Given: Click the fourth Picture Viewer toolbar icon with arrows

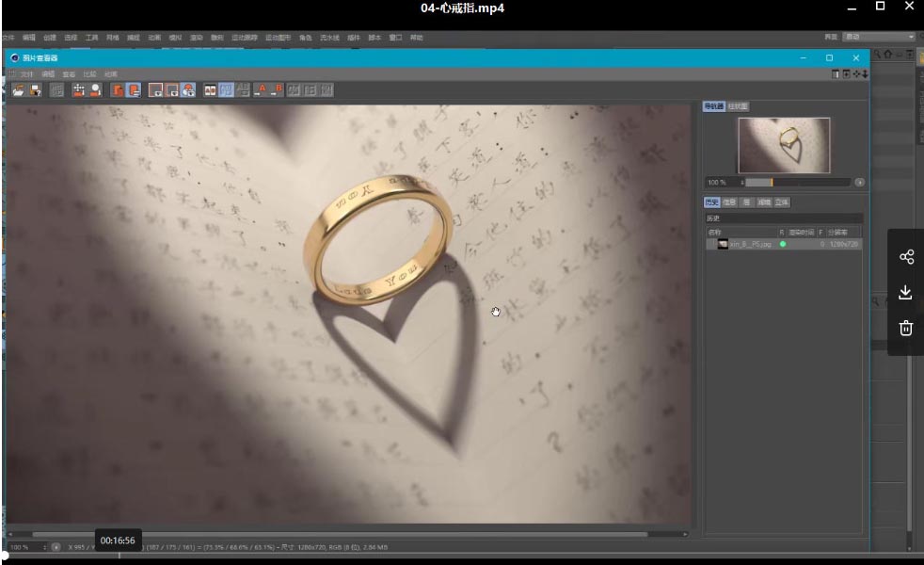Looking at the screenshot, I should [78, 90].
